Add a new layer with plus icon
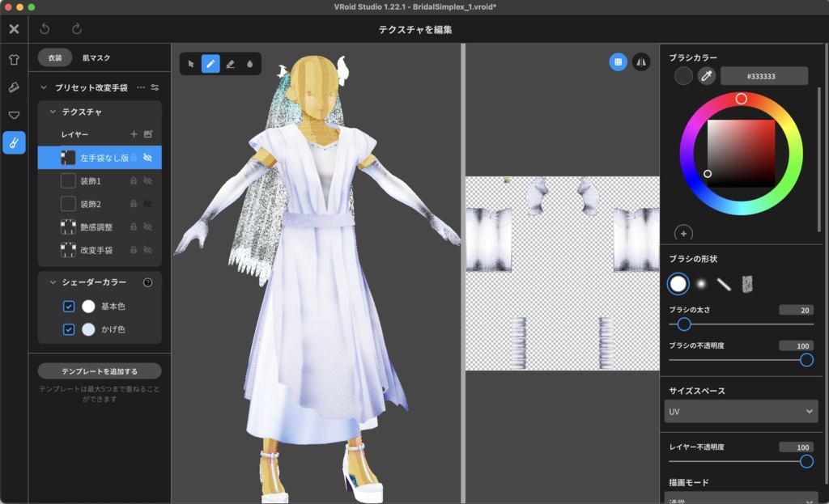This screenshot has height=504, width=829. tap(134, 134)
